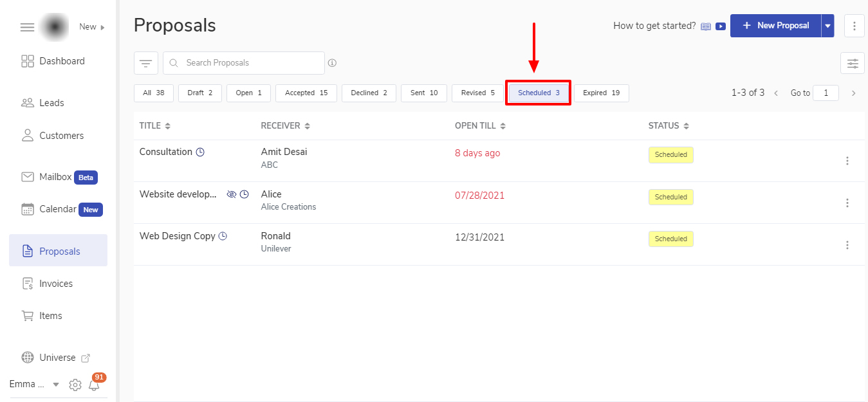Viewport: 868px width, 402px height.
Task: Switch to the Accepted 15 tab
Action: coord(306,93)
